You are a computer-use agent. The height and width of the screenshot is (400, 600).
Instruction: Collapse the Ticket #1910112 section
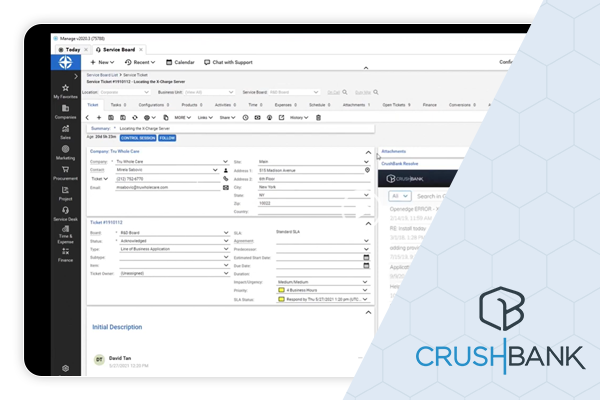coord(368,224)
